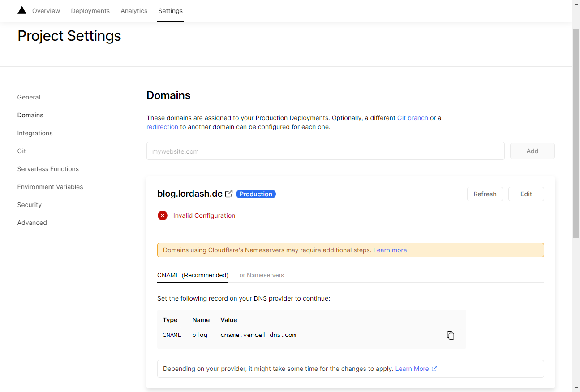Click the blog.lordash.de domain name
Screen dimensions: 580x392
pos(190,194)
